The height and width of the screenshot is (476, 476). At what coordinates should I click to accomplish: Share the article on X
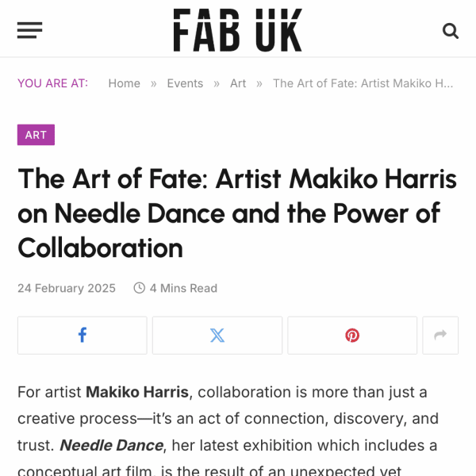[217, 335]
